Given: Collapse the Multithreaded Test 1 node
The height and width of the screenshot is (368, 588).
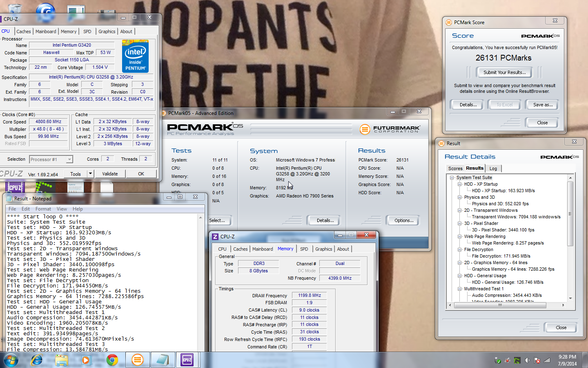Looking at the screenshot, I should 460,289.
